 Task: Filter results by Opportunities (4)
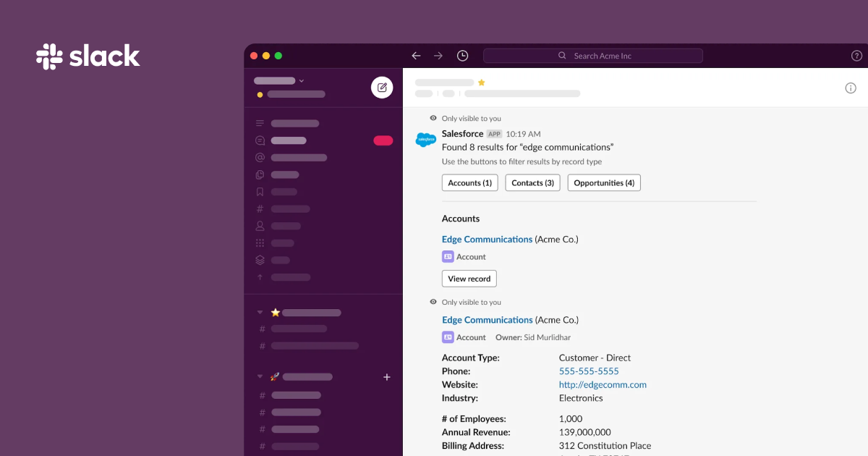(604, 183)
